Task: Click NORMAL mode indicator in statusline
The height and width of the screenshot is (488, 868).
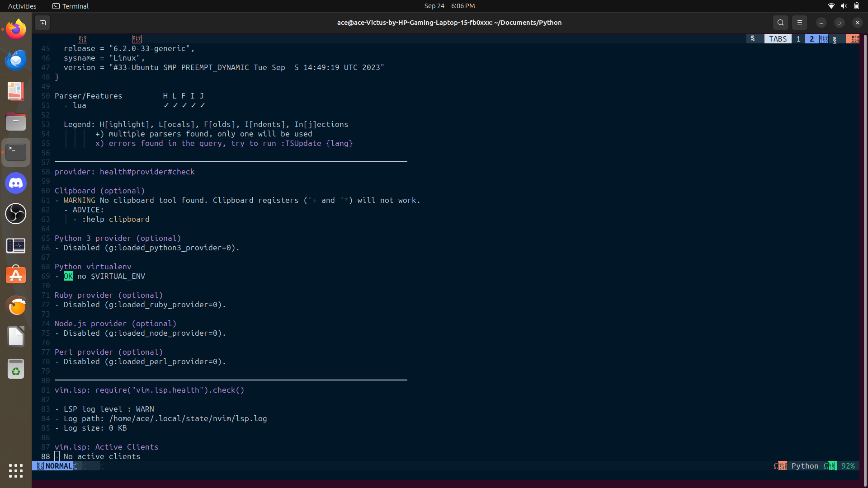Action: (58, 466)
